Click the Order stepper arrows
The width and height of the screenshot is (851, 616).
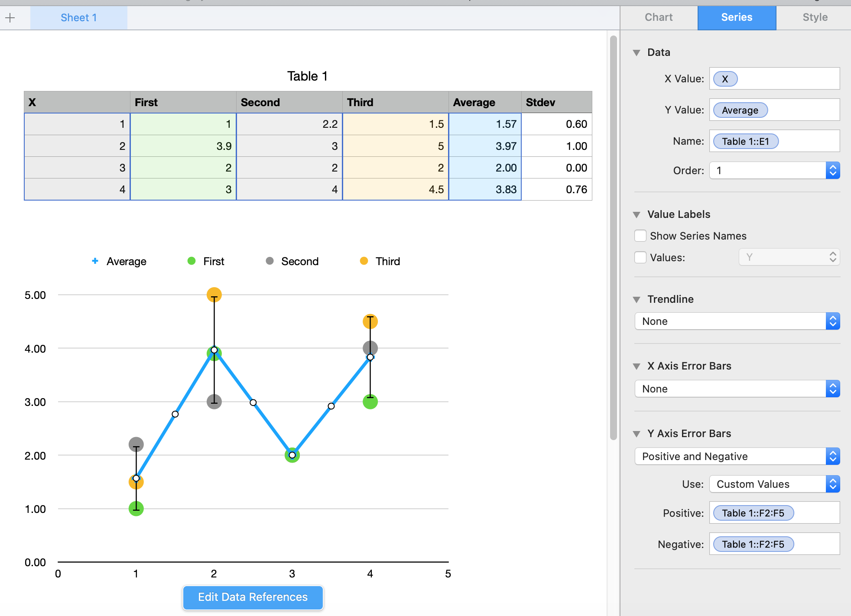832,170
